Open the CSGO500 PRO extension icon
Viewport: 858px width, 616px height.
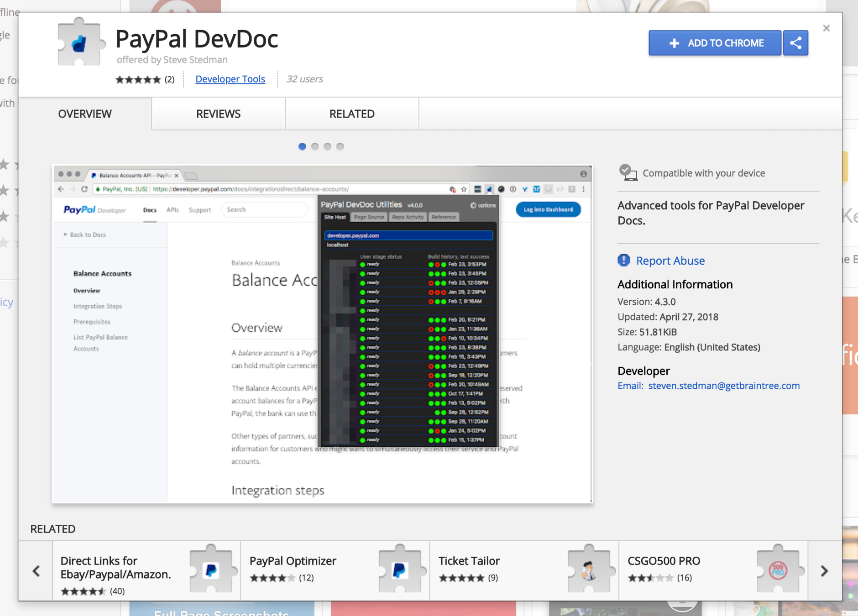[778, 570]
